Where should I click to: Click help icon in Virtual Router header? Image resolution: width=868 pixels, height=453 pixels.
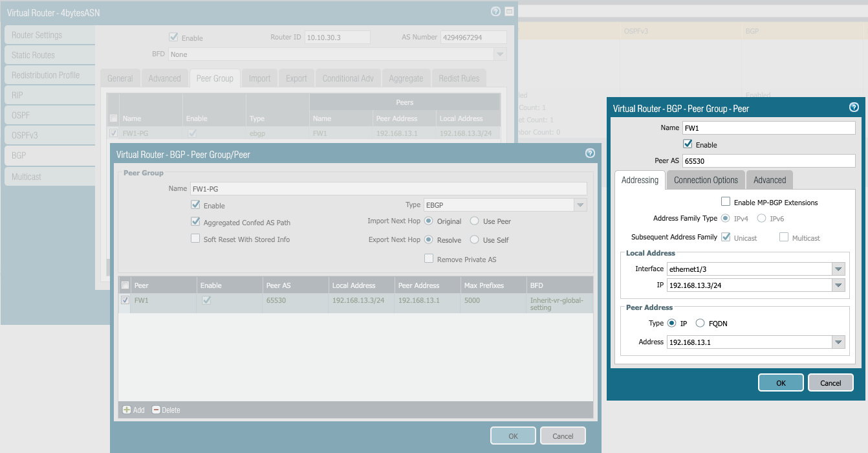(x=495, y=12)
